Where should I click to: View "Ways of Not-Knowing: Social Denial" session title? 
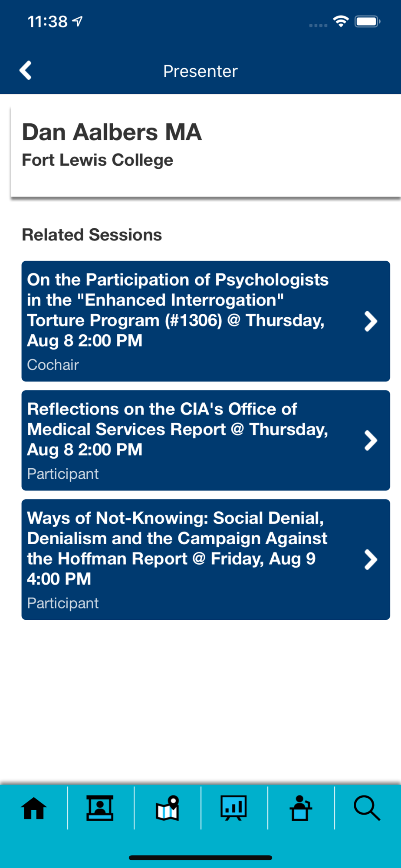(177, 548)
